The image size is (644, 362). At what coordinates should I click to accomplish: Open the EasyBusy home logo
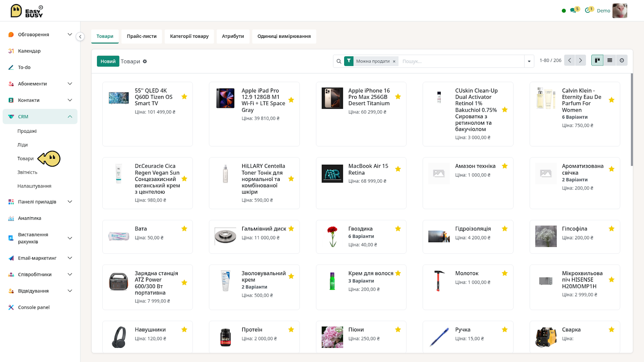pos(27,11)
